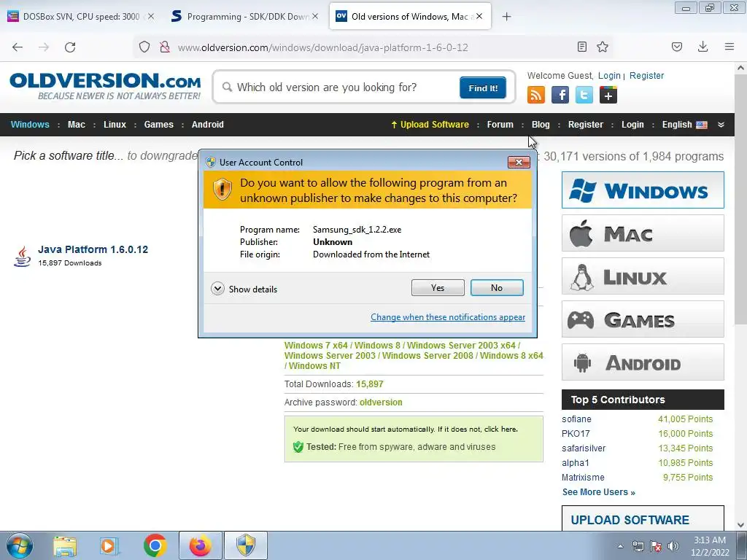The height and width of the screenshot is (560, 747).
Task: Open contributor sofiane's profile
Action: (x=576, y=419)
